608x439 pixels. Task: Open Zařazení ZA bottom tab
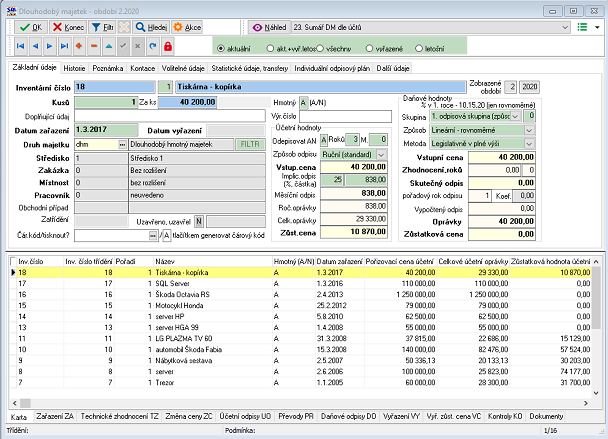[55, 416]
